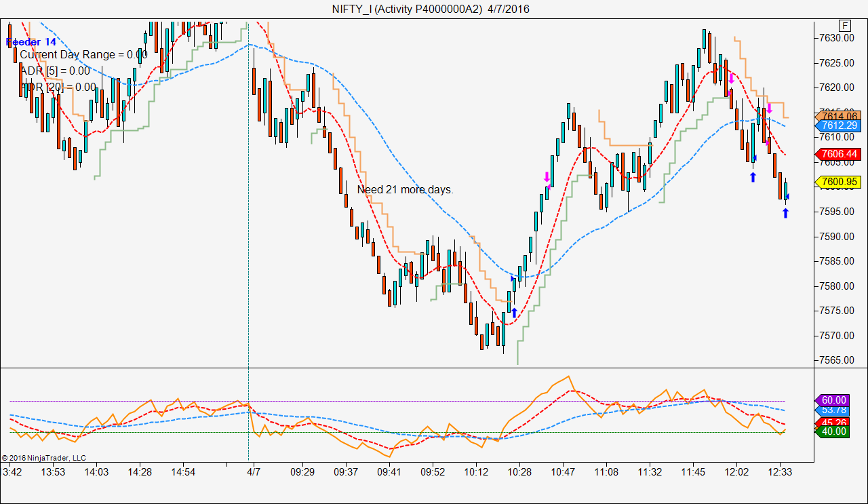
Task: Click the 14:28 time axis label
Action: click(x=140, y=472)
